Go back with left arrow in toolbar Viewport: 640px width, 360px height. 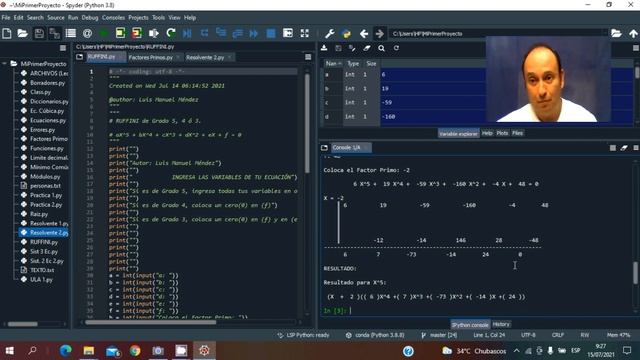364,33
